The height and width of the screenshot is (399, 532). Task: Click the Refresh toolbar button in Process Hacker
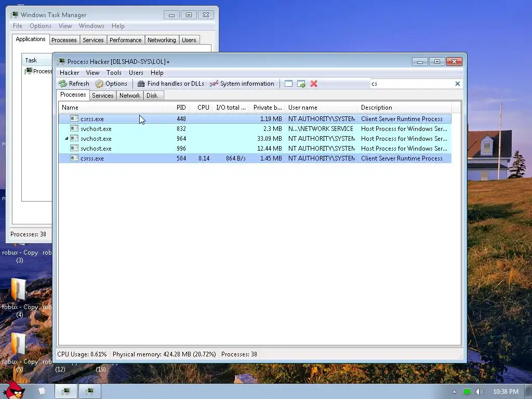[x=74, y=84]
